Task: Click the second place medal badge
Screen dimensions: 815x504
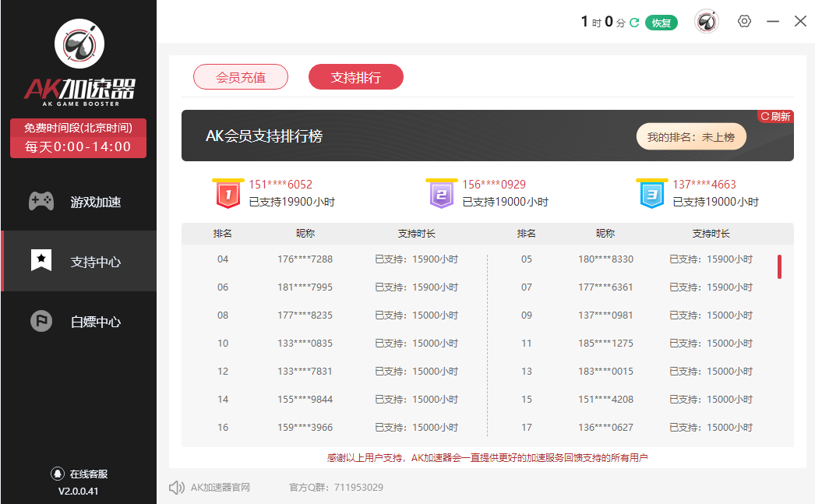Action: [442, 194]
